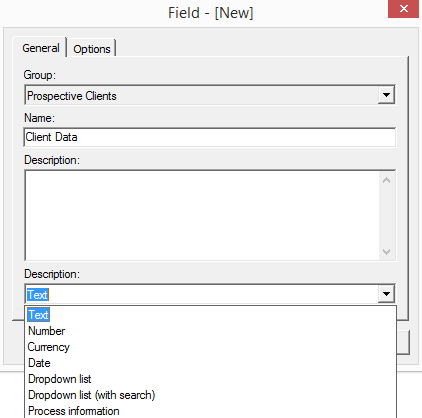
Task: Switch to the Options tab
Action: coord(92,49)
